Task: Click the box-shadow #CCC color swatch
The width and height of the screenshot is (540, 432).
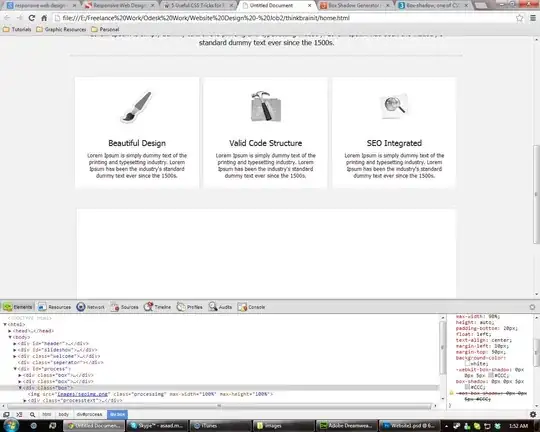Action: pyautogui.click(x=467, y=387)
